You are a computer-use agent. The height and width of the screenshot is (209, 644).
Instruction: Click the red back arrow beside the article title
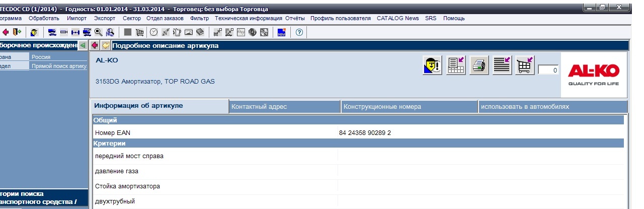95,46
